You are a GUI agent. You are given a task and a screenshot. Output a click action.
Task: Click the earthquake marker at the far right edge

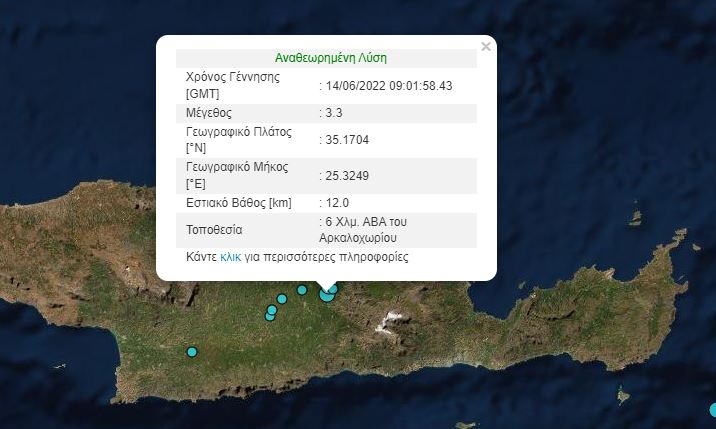pos(713,409)
